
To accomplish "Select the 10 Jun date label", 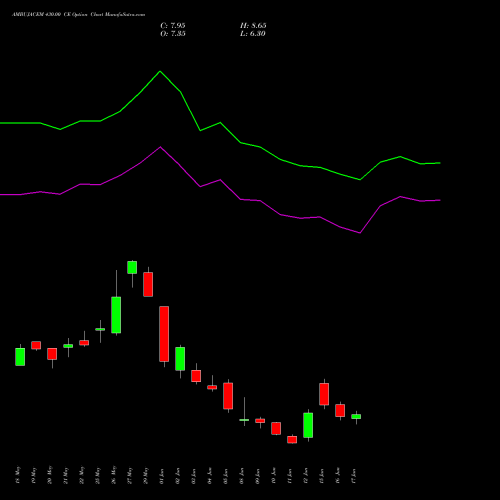I will click(274, 476).
